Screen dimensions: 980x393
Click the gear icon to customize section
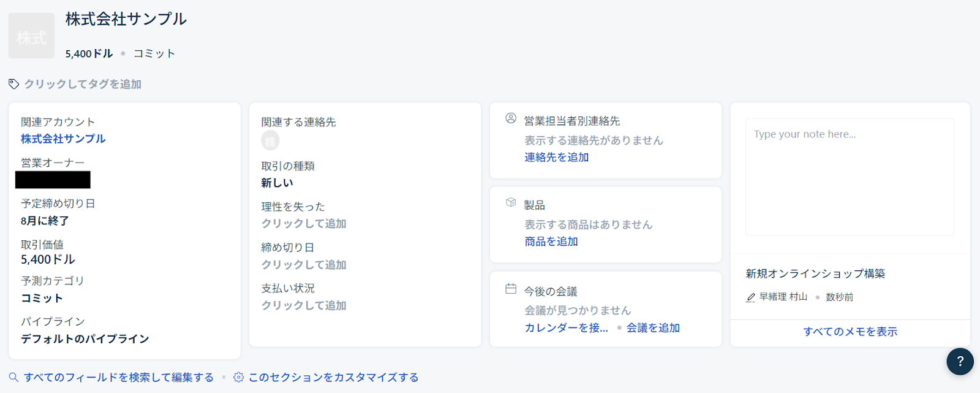point(239,377)
